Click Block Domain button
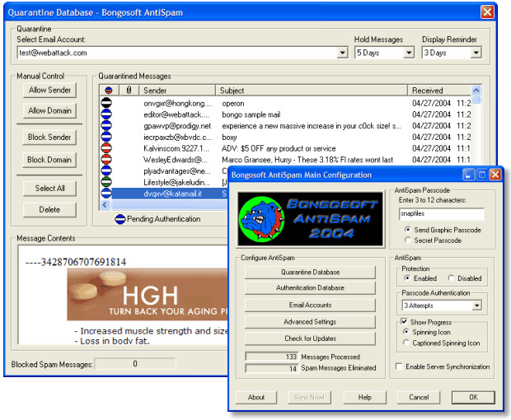 point(49,160)
